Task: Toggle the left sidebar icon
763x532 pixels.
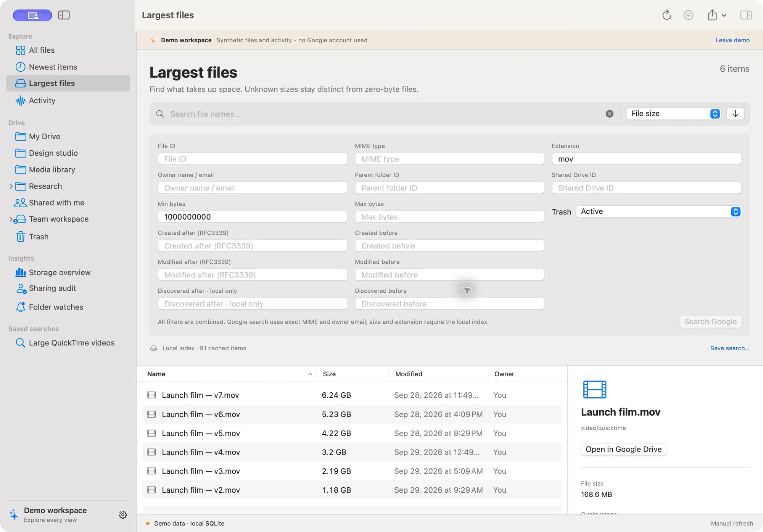Action: coord(64,15)
